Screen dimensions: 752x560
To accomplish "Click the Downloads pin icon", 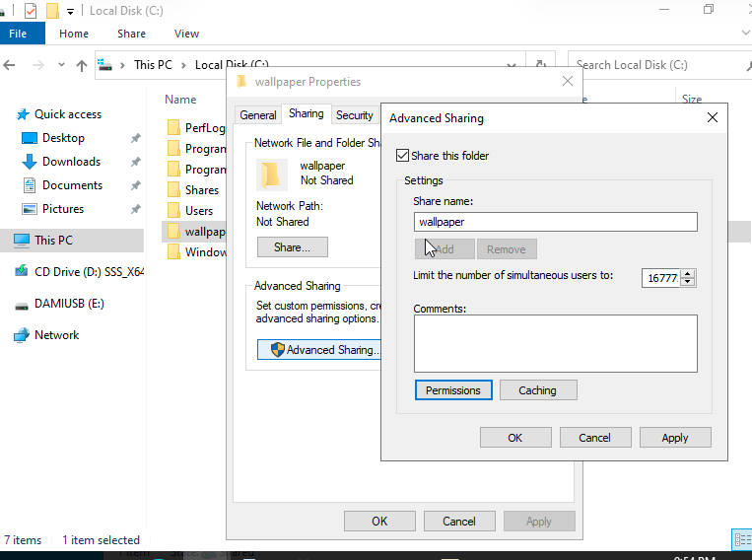I will point(136,162).
